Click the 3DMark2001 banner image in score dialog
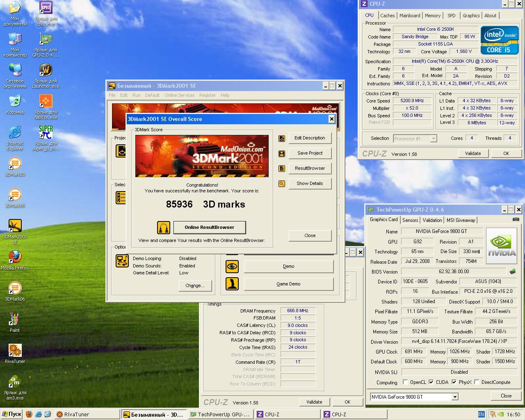 (x=202, y=156)
